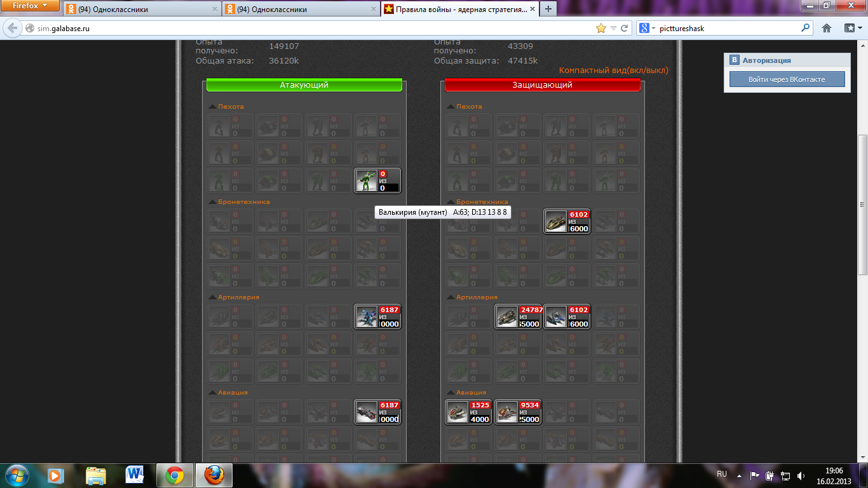This screenshot has height=488, width=868.
Task: Select defender aviation unit icon showing 9534
Action: [x=507, y=412]
